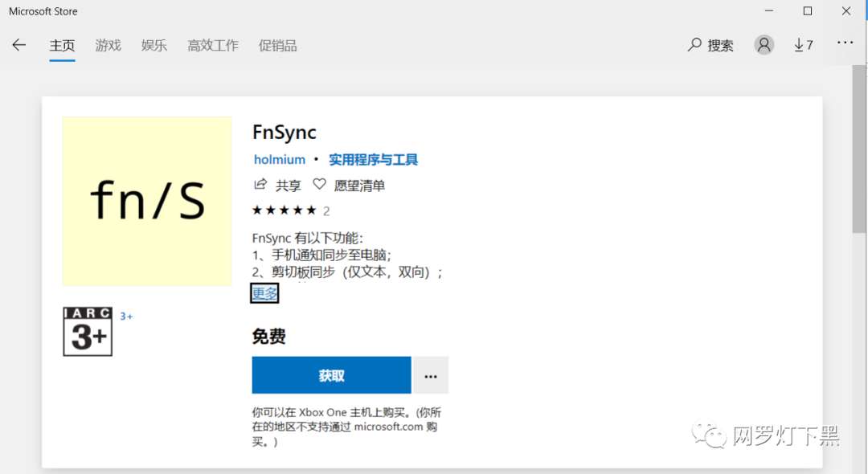The height and width of the screenshot is (474, 868).
Task: Go back with the back arrow
Action: tap(18, 45)
